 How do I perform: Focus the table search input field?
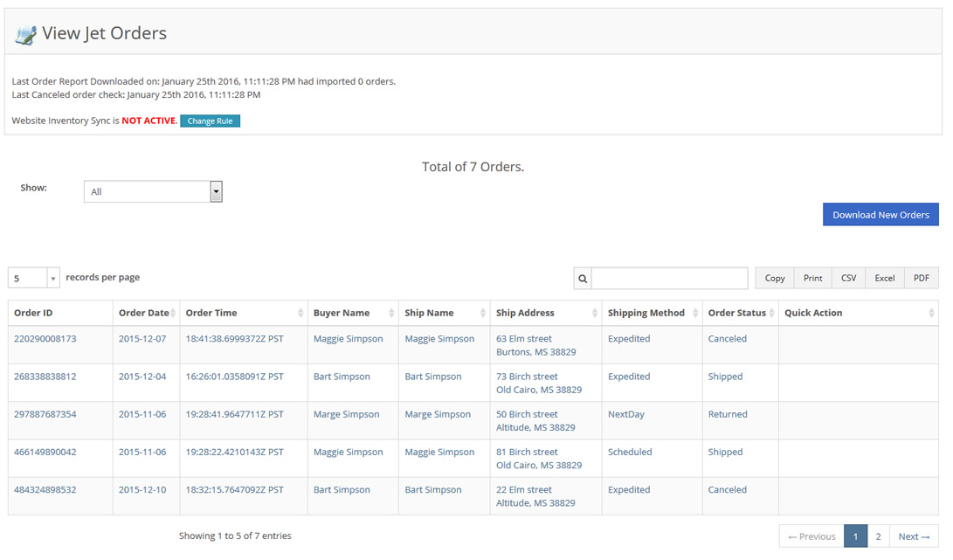(x=670, y=278)
